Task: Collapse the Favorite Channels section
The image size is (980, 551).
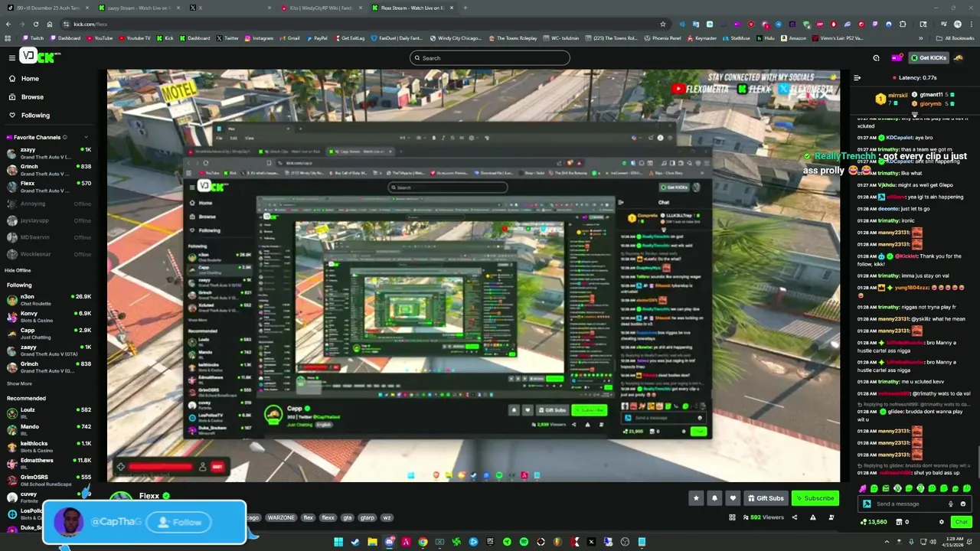Action: tap(86, 137)
